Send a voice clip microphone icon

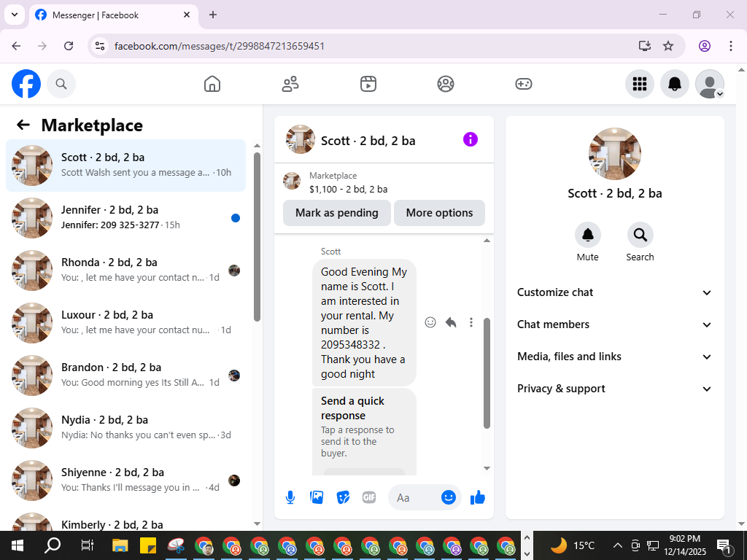click(x=290, y=497)
